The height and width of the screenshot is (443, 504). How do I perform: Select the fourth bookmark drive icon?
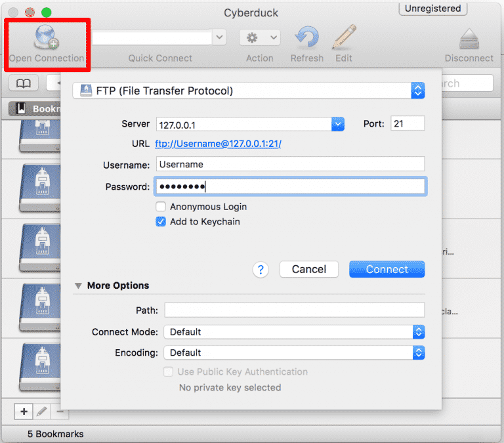[x=39, y=307]
